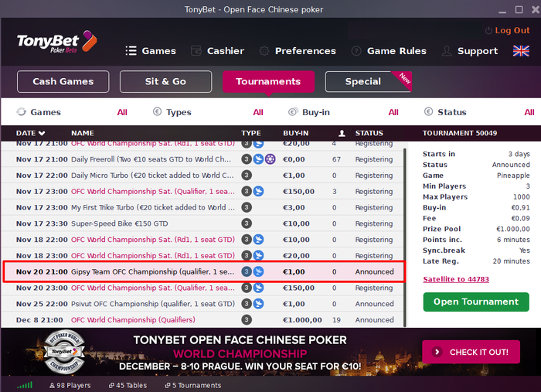Viewport: 541px width, 392px height.
Task: Click the Types filter euro icon
Action: [157, 111]
